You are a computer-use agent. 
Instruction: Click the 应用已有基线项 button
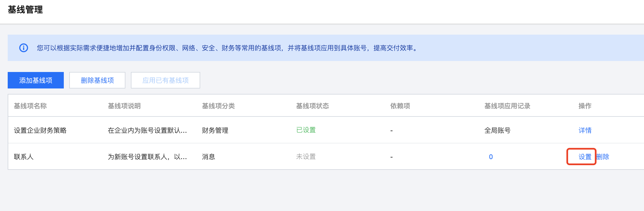(166, 80)
